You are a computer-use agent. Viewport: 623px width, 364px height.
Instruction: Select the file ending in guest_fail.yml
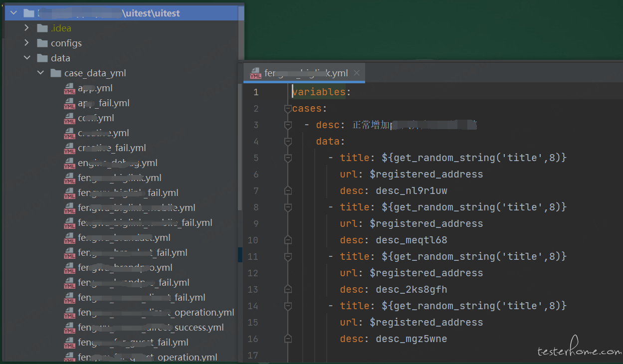(x=133, y=343)
